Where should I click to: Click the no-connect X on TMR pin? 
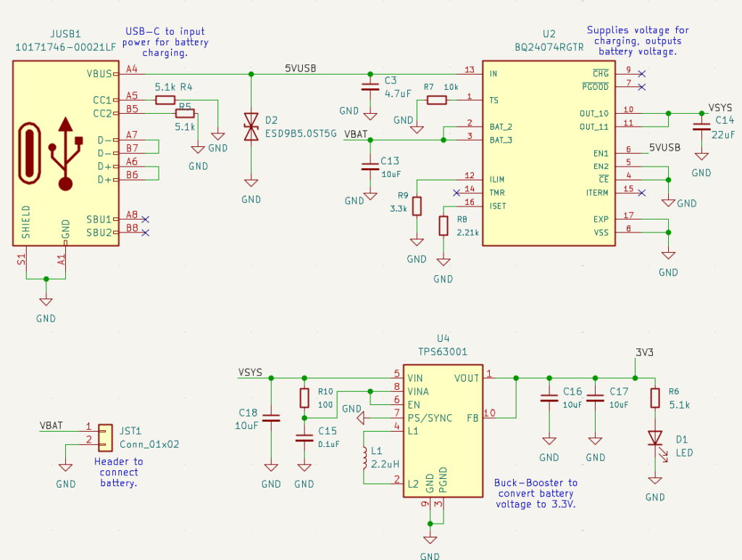[456, 193]
